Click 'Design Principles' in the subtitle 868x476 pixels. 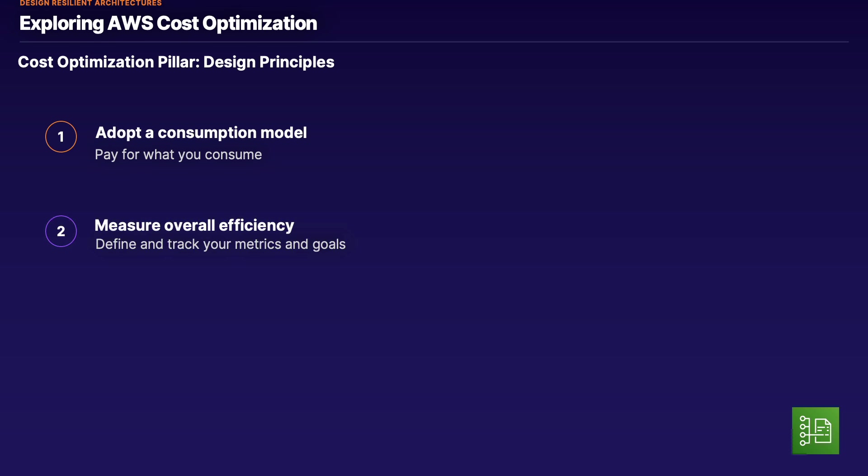tap(269, 62)
